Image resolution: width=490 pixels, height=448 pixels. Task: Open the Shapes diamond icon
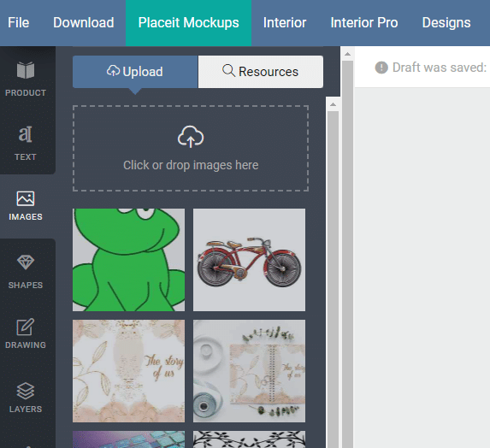[26, 262]
